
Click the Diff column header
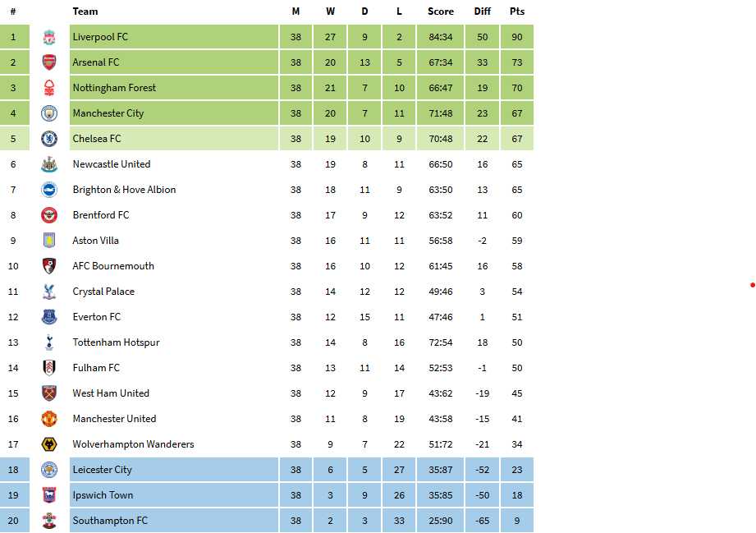coord(482,11)
